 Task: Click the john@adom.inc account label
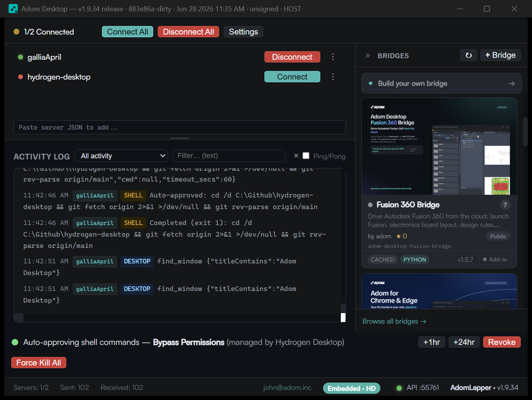(287, 388)
